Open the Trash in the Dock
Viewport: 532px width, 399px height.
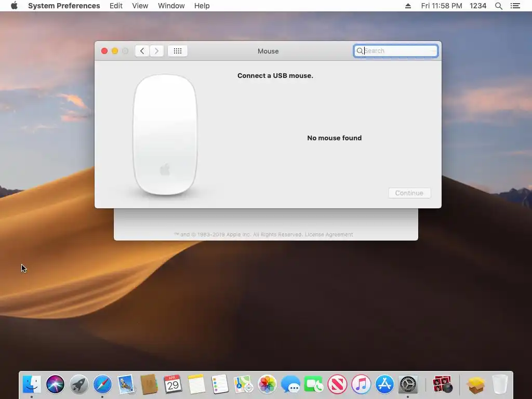pos(500,384)
